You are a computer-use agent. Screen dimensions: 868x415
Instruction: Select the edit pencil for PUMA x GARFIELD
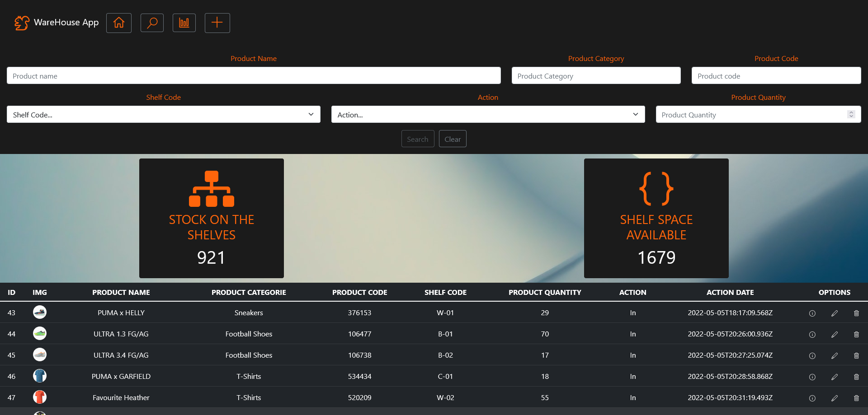click(x=835, y=377)
